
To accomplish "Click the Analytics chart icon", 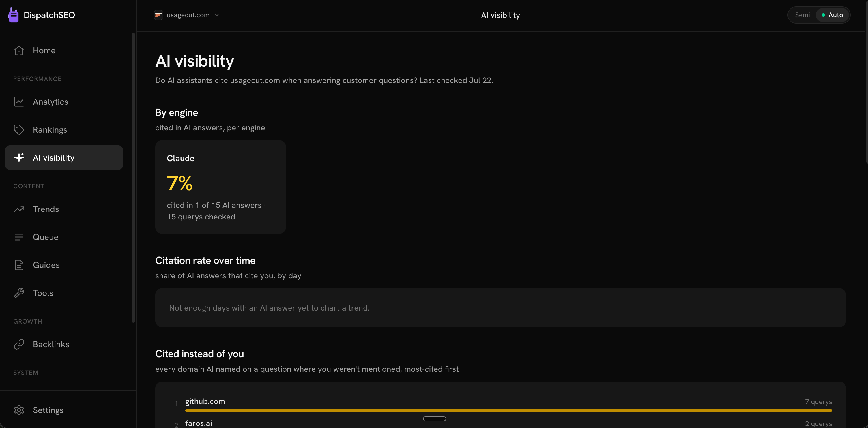I will click(19, 102).
